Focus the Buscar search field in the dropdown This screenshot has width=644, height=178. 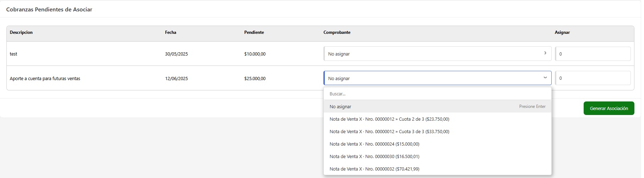[x=437, y=94]
